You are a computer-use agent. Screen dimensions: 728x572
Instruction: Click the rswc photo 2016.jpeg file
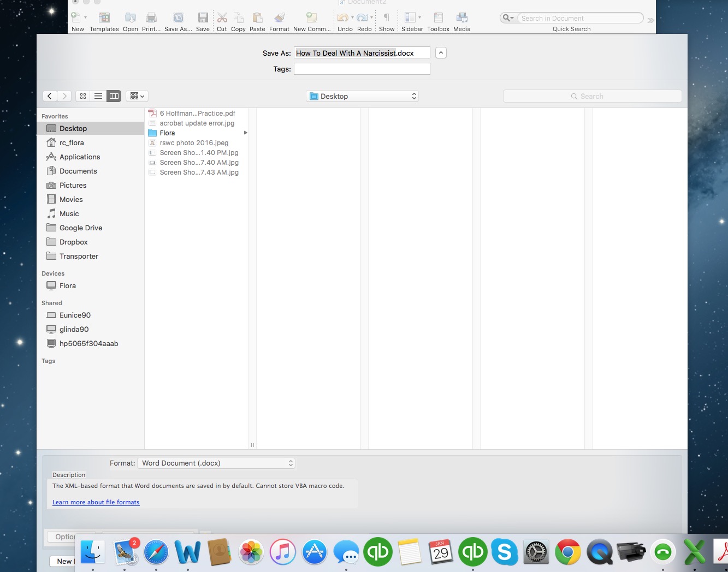coord(197,143)
